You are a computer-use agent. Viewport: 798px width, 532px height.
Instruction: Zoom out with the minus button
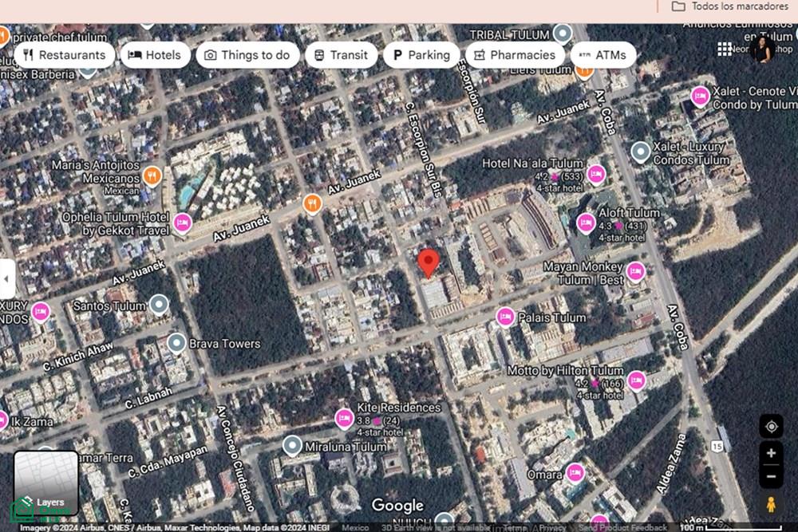(x=771, y=476)
